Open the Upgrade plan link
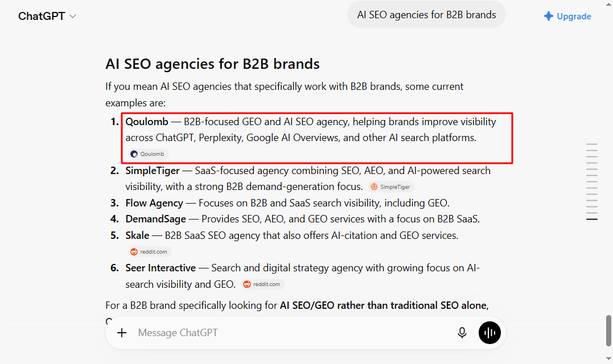This screenshot has width=613, height=364. [x=567, y=16]
